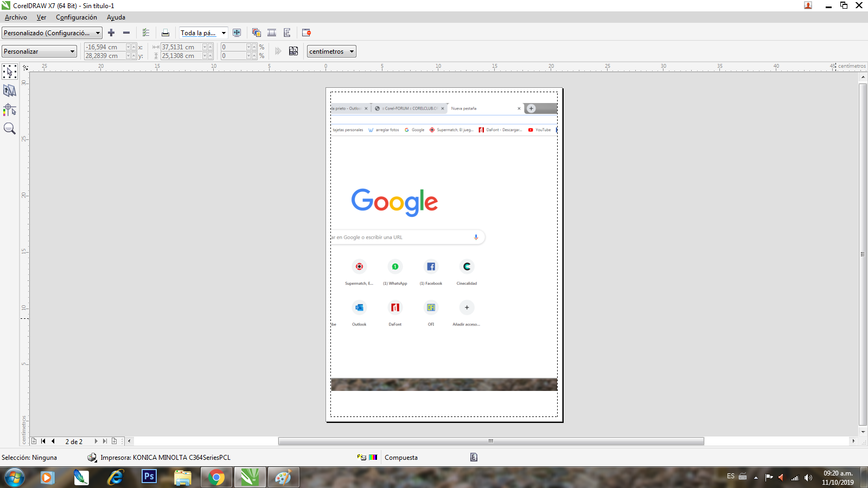This screenshot has width=868, height=488.
Task: Increase the width value stepper
Action: click(210, 47)
